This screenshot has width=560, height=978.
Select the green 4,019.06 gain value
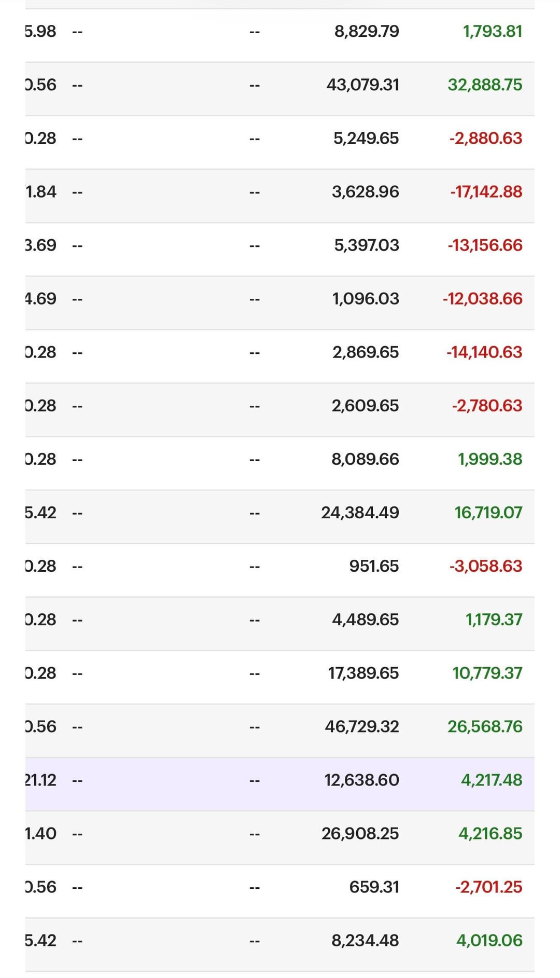point(489,940)
